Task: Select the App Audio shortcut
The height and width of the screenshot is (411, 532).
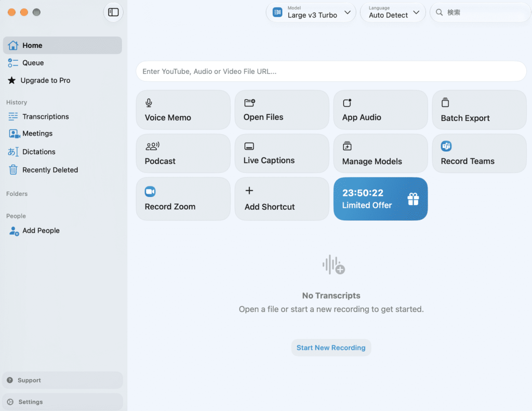Action: [x=381, y=110]
